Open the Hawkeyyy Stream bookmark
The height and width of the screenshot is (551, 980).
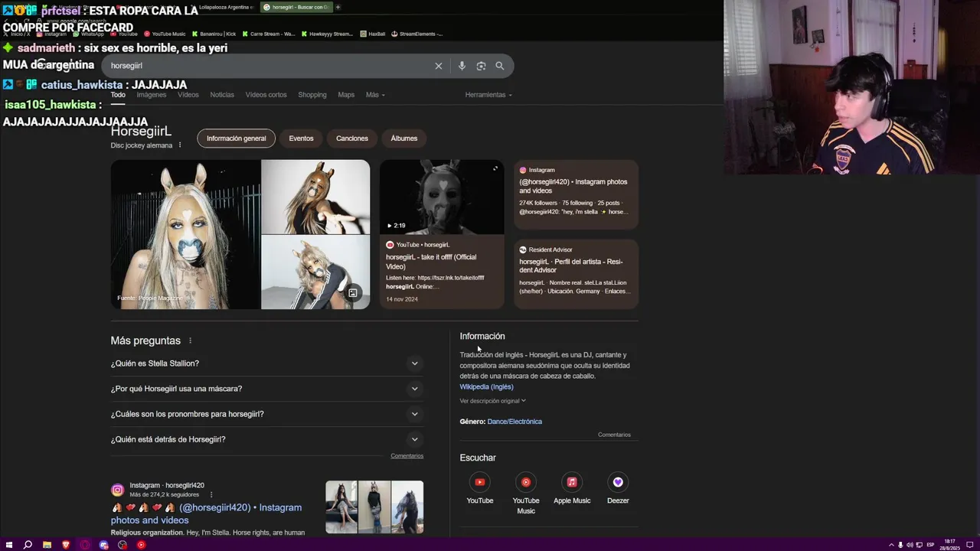[328, 34]
